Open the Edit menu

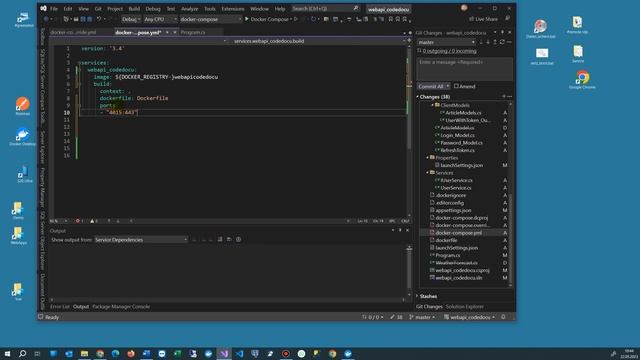[68, 9]
